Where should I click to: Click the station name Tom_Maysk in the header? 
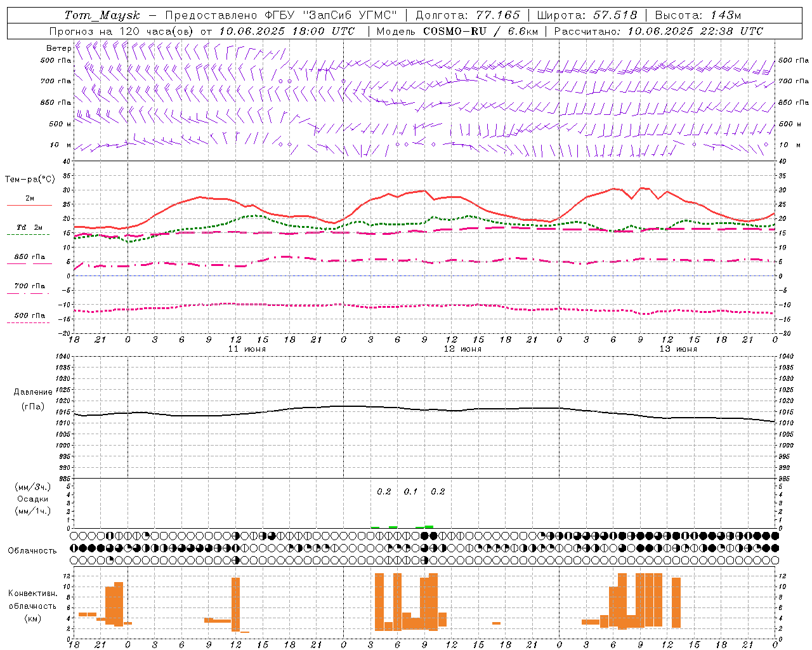pos(103,15)
